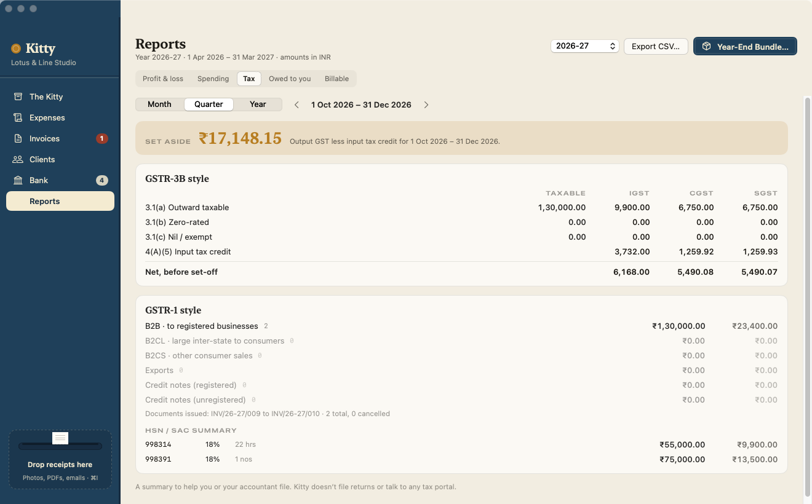
Task: Click the vertical scrollbar on the right
Action: coord(808,295)
